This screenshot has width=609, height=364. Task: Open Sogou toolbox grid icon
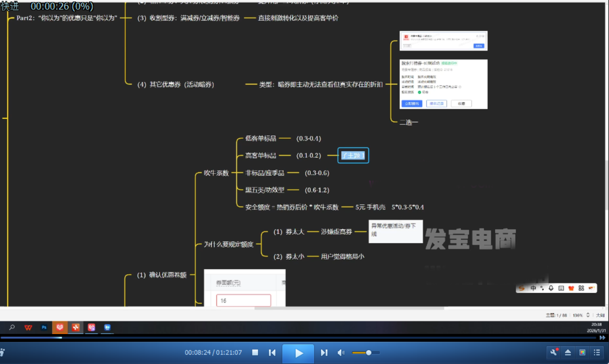581,288
